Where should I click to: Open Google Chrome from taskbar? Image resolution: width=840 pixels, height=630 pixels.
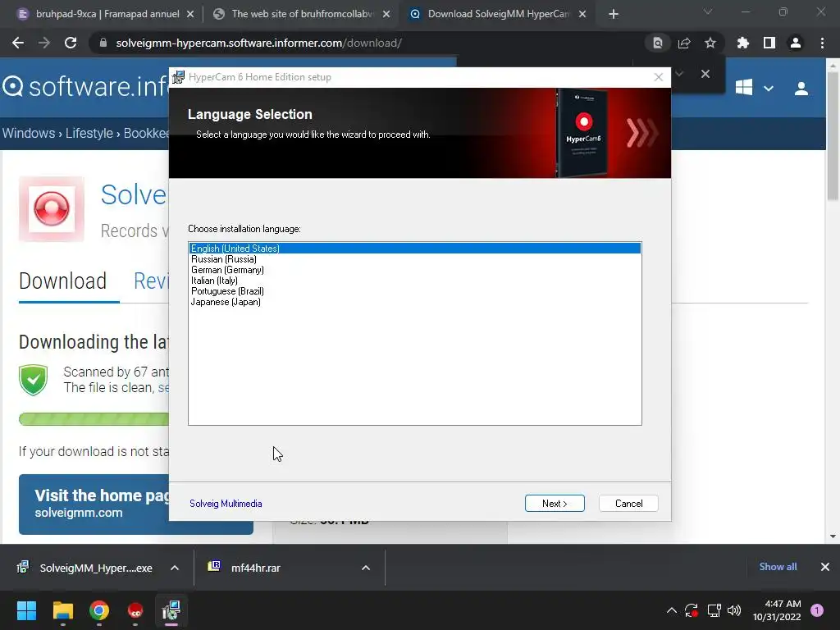point(99,610)
